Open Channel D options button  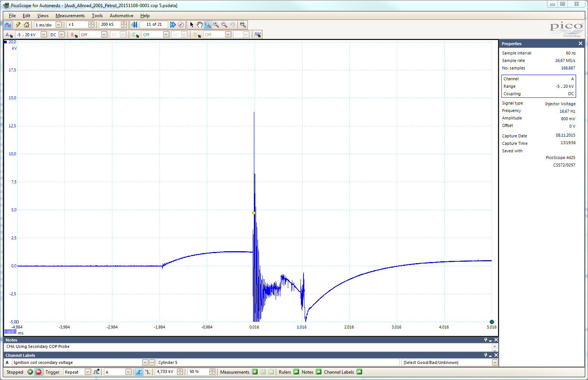point(197,35)
